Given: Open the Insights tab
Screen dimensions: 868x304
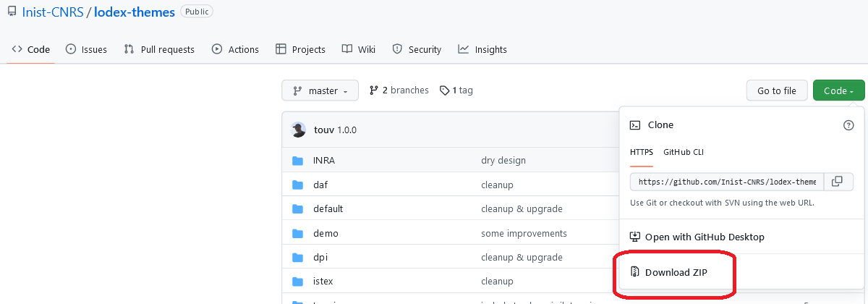Looking at the screenshot, I should pyautogui.click(x=482, y=49).
